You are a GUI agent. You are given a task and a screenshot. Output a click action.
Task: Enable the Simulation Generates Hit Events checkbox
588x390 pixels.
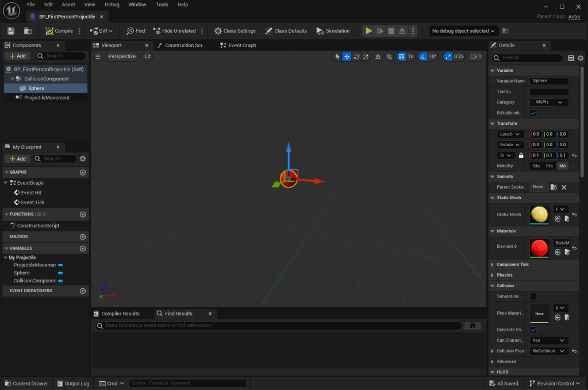533,296
